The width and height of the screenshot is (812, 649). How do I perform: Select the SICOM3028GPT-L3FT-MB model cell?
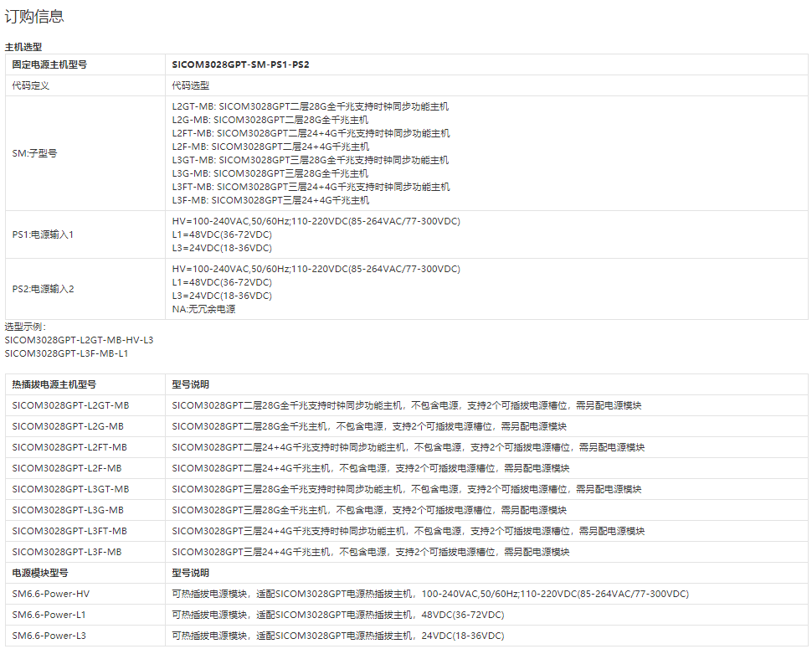[69, 531]
